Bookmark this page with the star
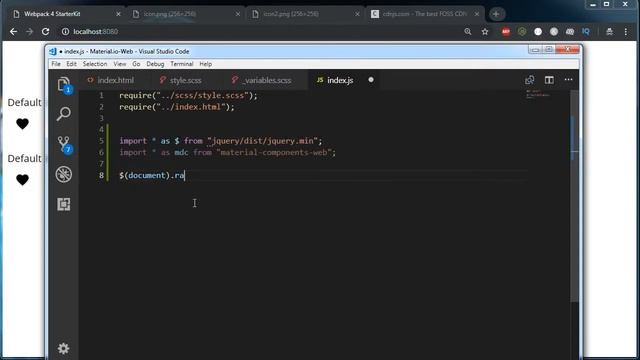The width and height of the screenshot is (640, 360). click(485, 31)
